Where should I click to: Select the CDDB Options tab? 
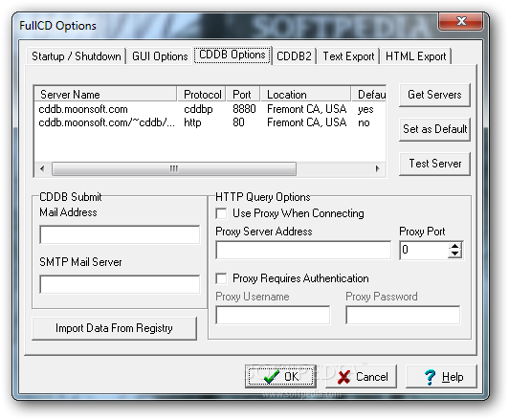point(232,55)
